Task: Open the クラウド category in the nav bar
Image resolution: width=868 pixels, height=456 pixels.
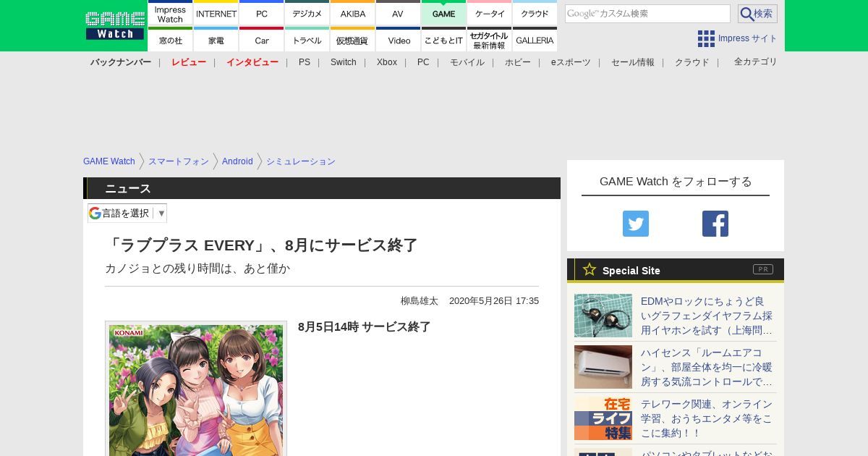Action: pyautogui.click(x=692, y=62)
